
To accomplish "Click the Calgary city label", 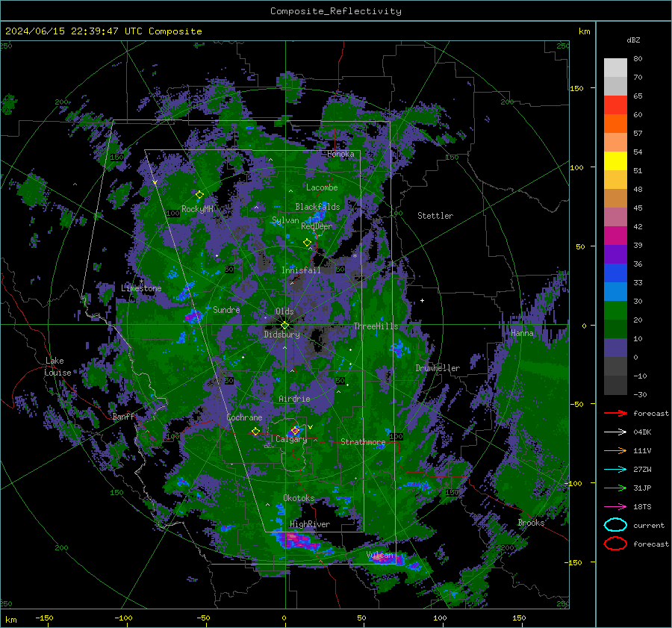I will (x=291, y=439).
